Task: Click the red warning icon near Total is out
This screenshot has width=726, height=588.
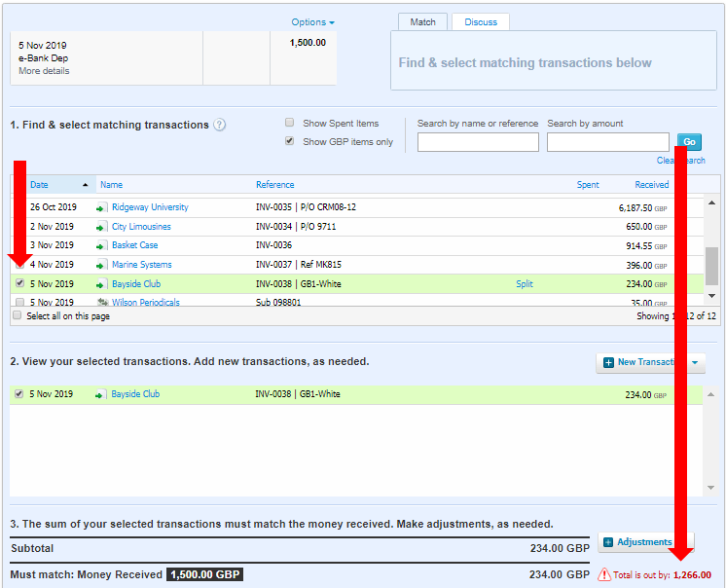Action: pos(604,574)
